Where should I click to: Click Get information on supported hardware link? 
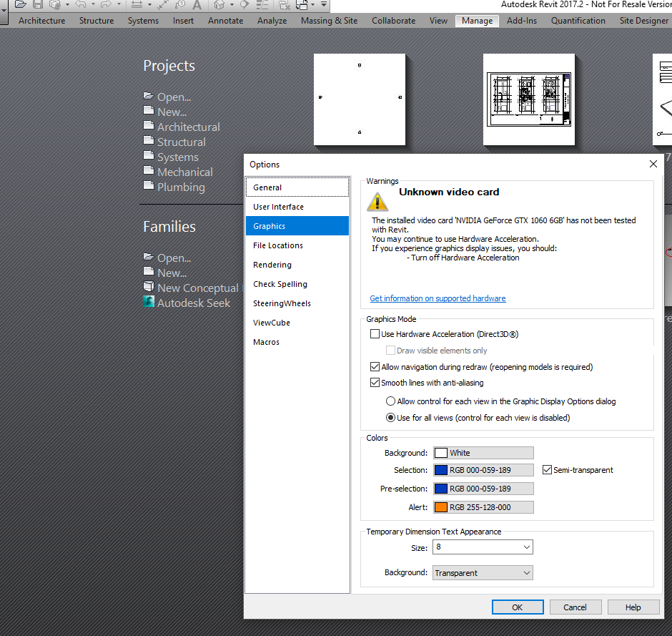[x=439, y=298]
